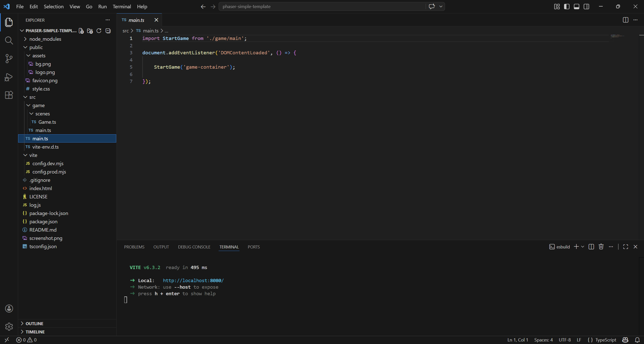644x344 pixels.
Task: Open Run and Debug view
Action: 9,77
